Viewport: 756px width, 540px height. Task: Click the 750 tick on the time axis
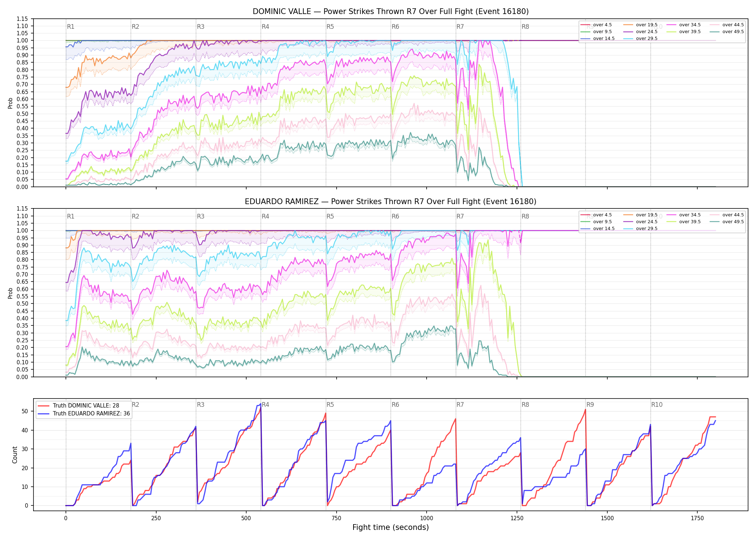[337, 518]
